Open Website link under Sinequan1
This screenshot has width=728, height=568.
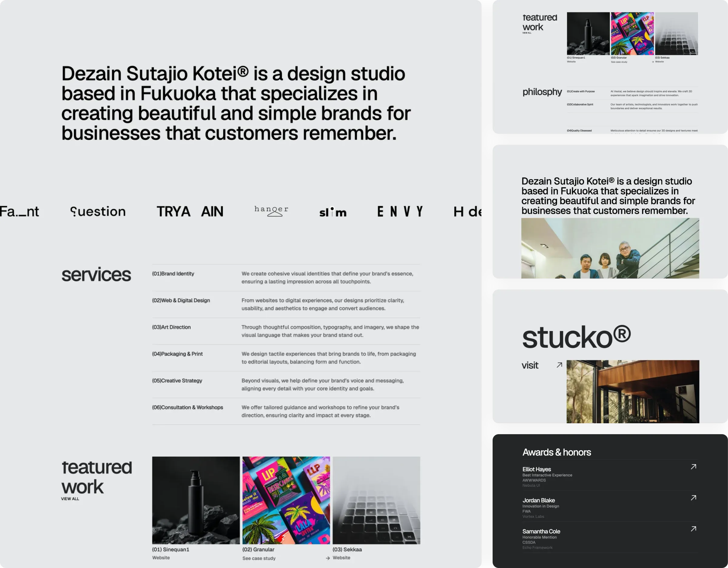[x=161, y=558]
